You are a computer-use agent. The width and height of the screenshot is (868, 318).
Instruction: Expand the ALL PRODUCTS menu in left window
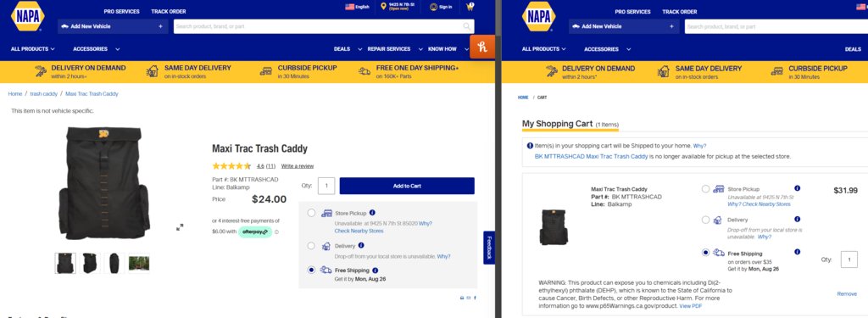coord(33,48)
